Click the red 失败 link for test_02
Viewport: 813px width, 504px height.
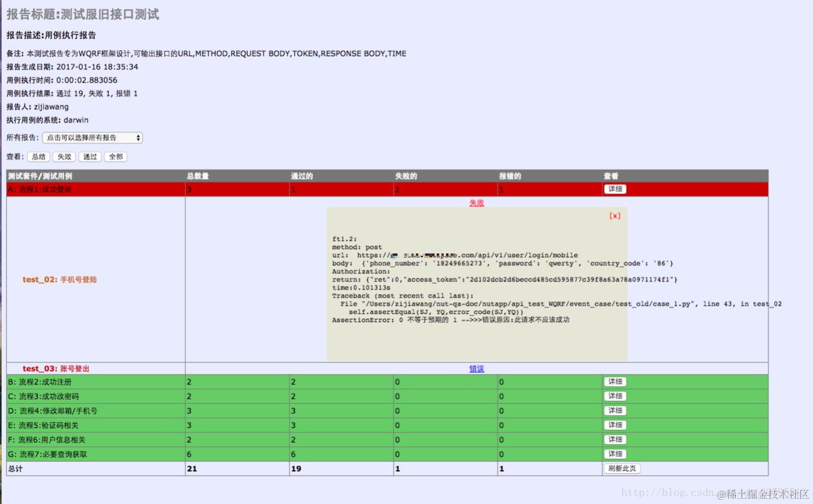pyautogui.click(x=477, y=203)
